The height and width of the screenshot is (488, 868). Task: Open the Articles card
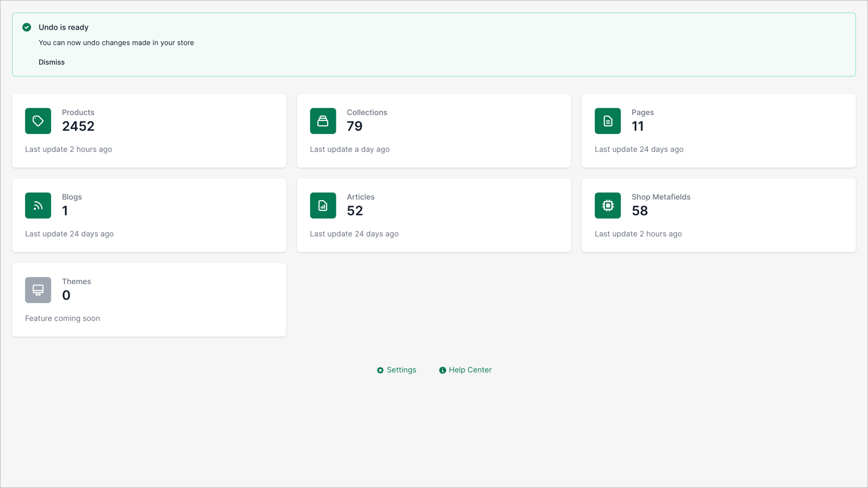433,215
